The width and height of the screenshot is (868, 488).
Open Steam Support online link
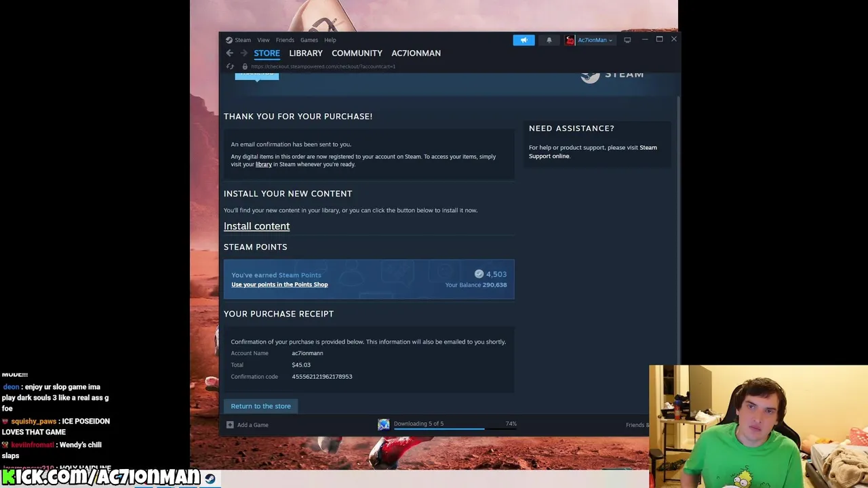tap(593, 152)
